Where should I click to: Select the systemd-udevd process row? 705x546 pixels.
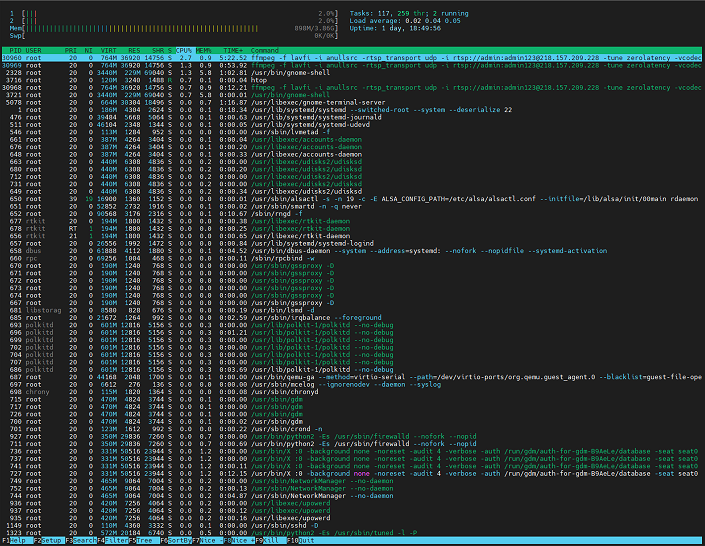[x=352, y=125]
